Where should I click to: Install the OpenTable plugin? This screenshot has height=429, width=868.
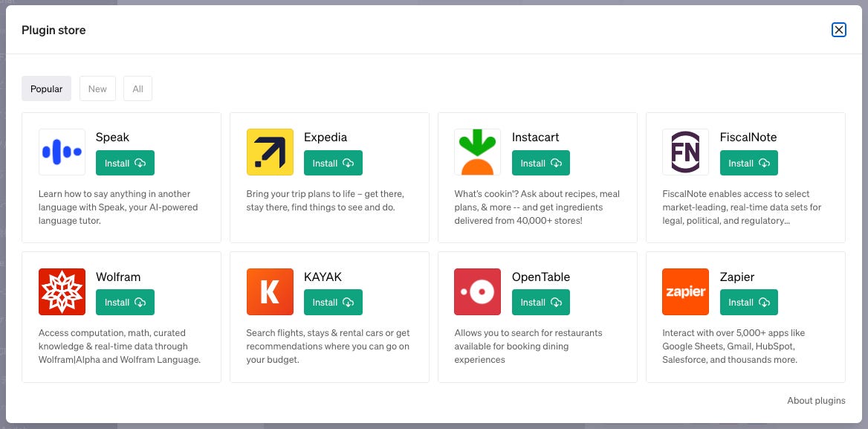click(541, 303)
